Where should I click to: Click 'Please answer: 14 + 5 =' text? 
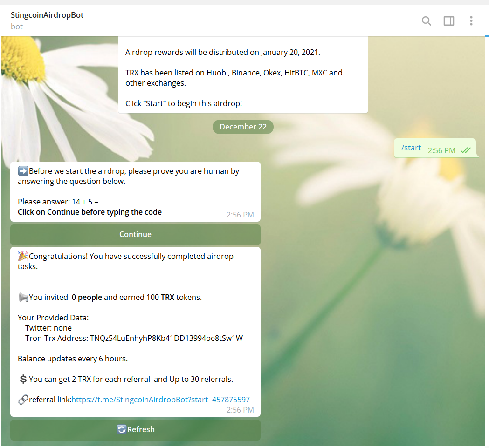[x=58, y=202]
